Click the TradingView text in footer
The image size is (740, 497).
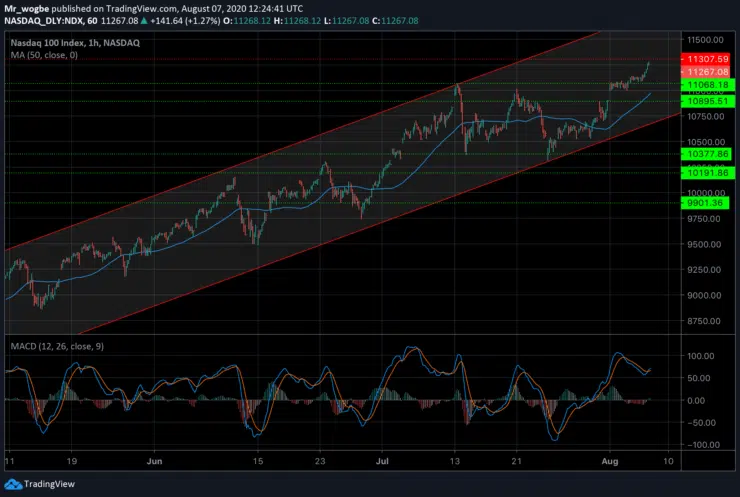tap(50, 484)
